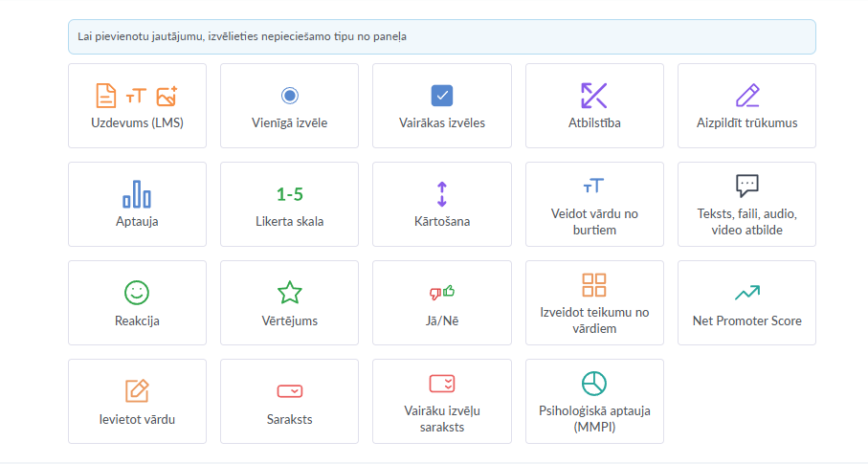Click the Aizpildīt trūkumus pencil icon

(x=746, y=96)
